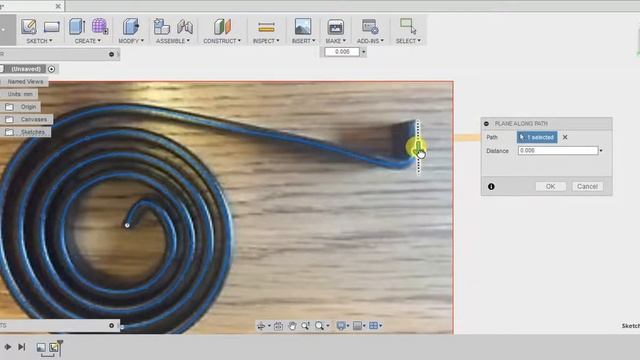Select the Named Views browser item

tap(25, 82)
